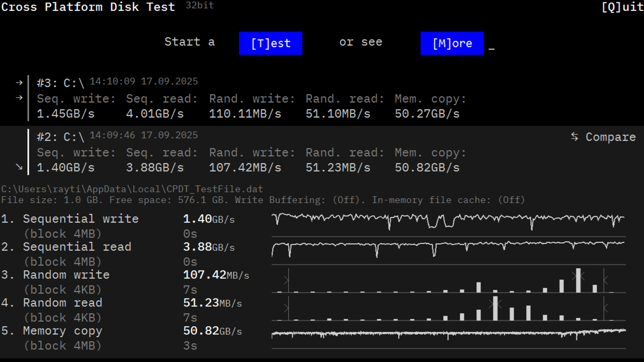Image resolution: width=644 pixels, height=362 pixels.
Task: Click top right-arrow icon beside result #3
Action: tap(19, 83)
